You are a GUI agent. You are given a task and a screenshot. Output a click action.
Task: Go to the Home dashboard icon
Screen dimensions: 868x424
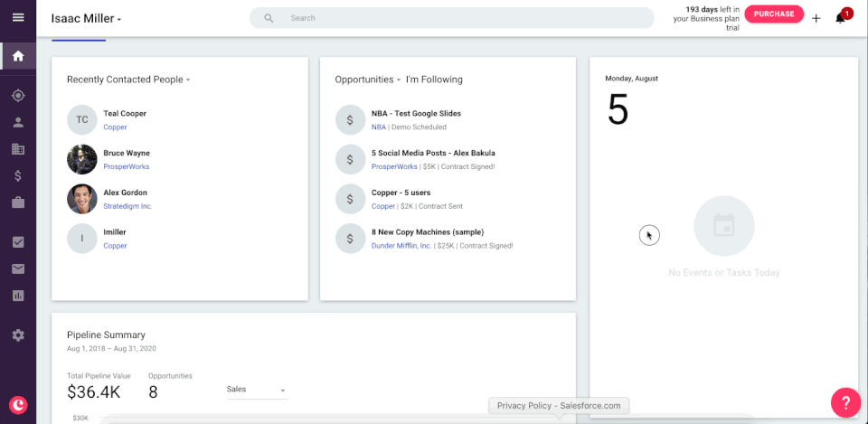pyautogui.click(x=18, y=56)
